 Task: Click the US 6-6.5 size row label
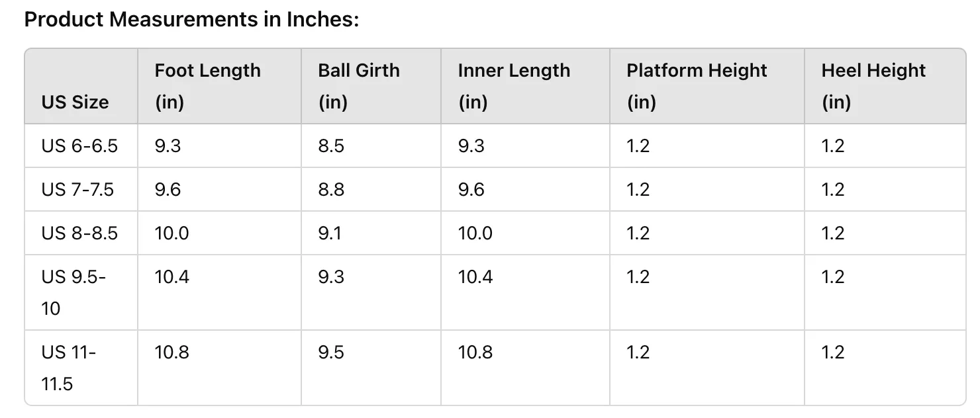coord(79,146)
